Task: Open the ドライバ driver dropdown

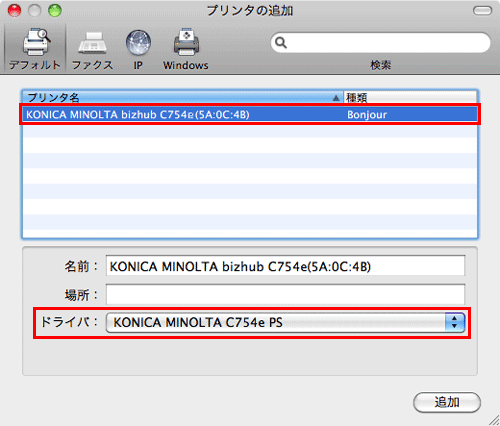Action: [x=285, y=322]
